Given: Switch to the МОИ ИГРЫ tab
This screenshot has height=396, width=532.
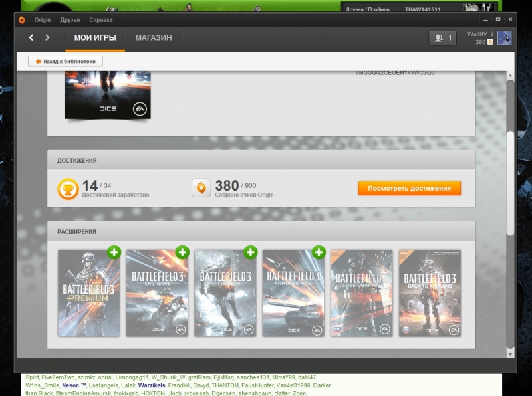Looking at the screenshot, I should [x=95, y=38].
